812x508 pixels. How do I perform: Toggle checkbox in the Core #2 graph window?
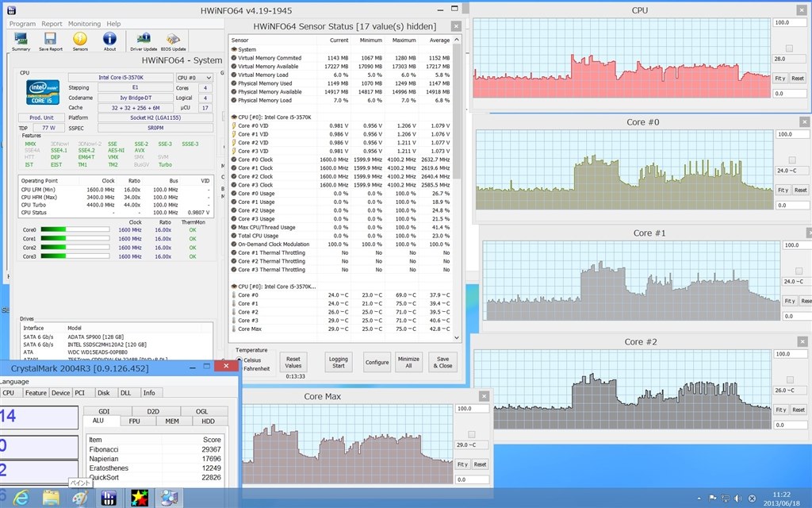coord(790,380)
